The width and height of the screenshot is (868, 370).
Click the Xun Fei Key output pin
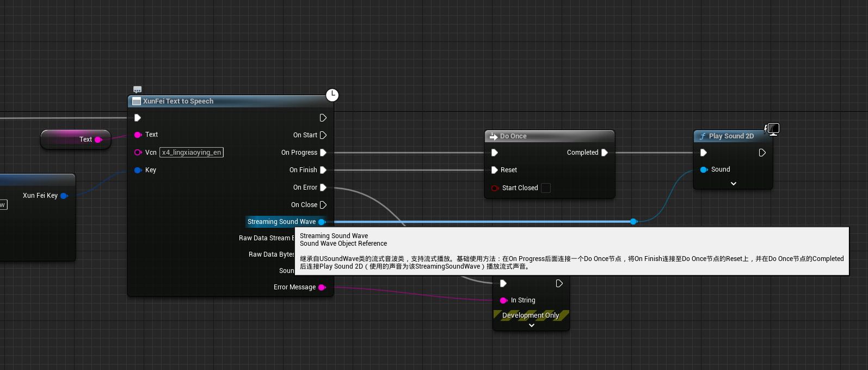[x=64, y=196]
